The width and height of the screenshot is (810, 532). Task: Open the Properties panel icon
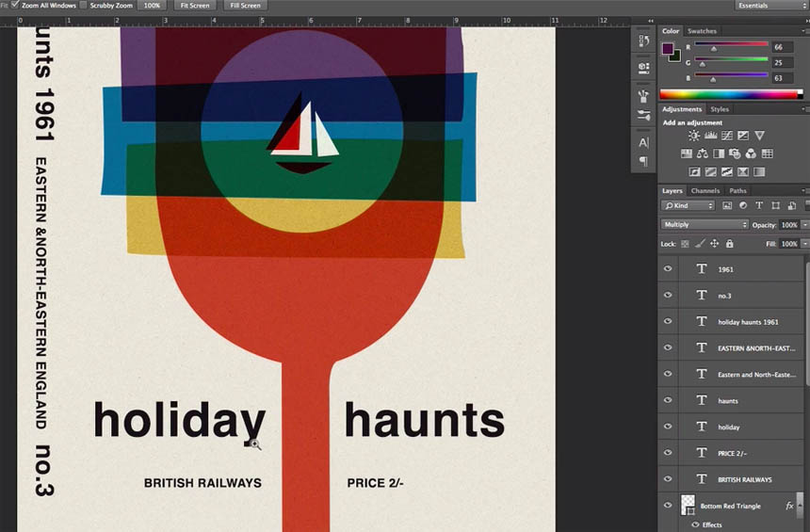coord(643,67)
